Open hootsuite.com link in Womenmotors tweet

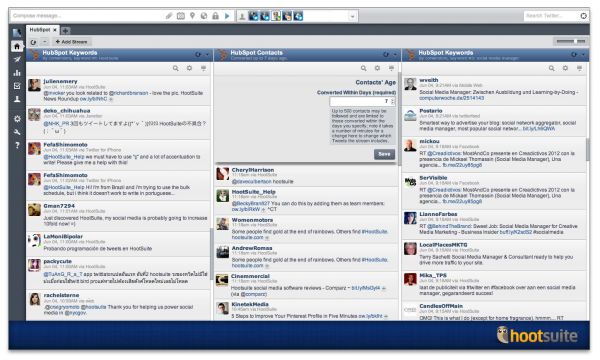pyautogui.click(x=248, y=238)
